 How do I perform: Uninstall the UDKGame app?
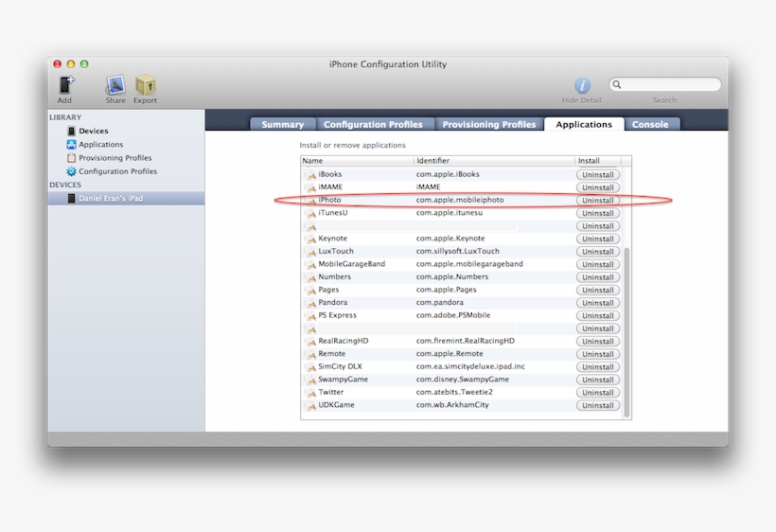coord(598,405)
